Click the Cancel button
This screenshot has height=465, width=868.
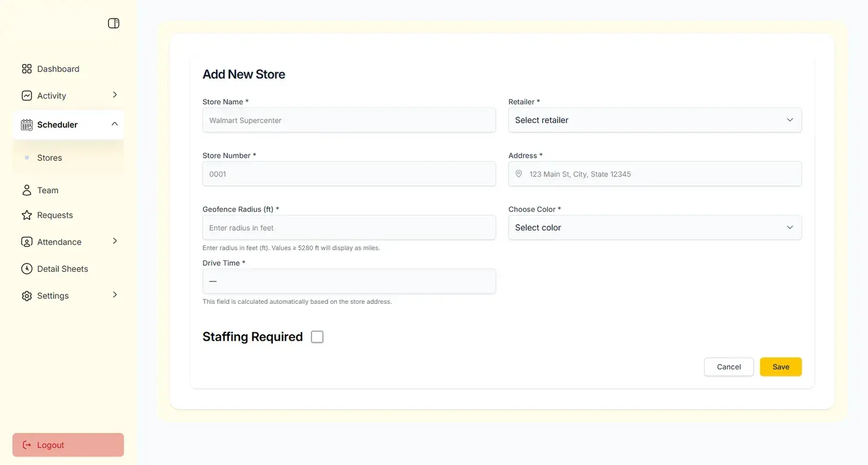pos(729,367)
